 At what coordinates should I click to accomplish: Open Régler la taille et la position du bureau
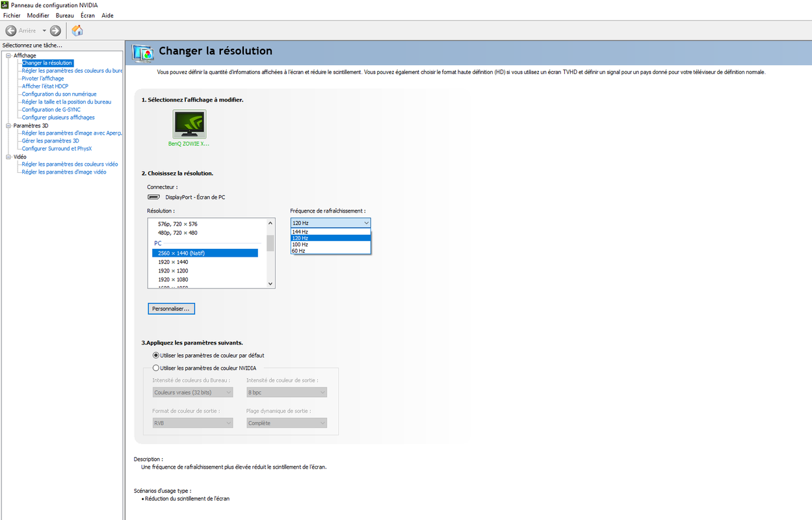click(66, 102)
